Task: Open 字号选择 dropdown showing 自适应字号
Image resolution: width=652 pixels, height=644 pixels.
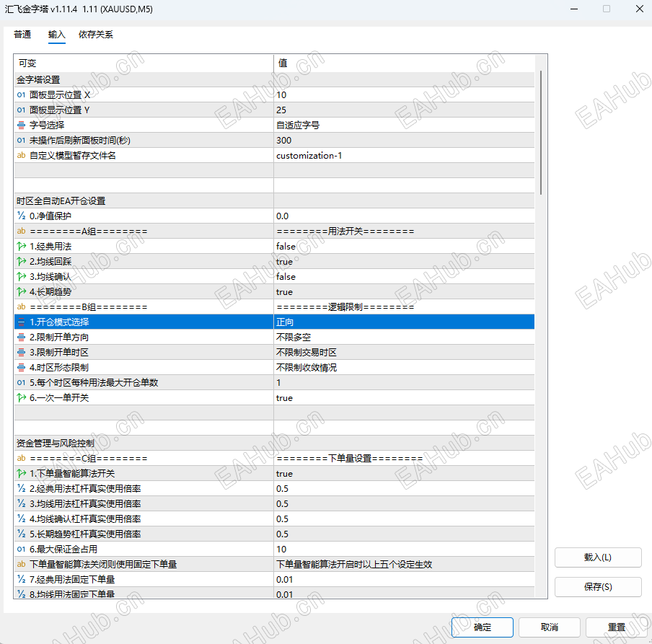Action: click(404, 125)
